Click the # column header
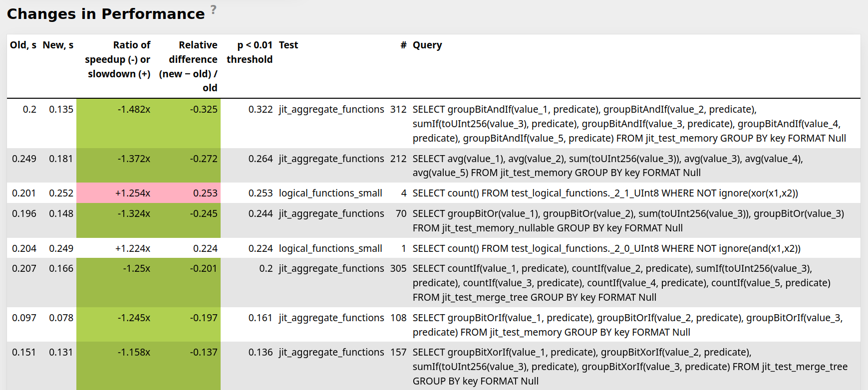 403,45
